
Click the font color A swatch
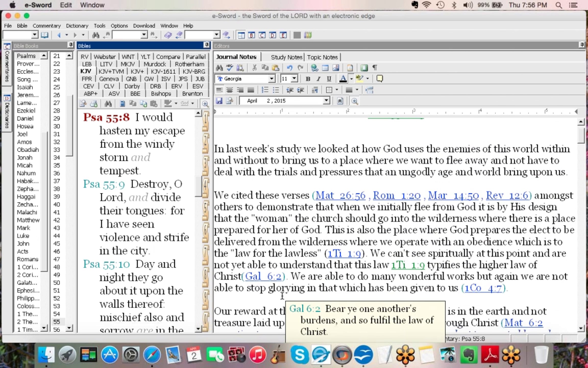[x=343, y=79]
